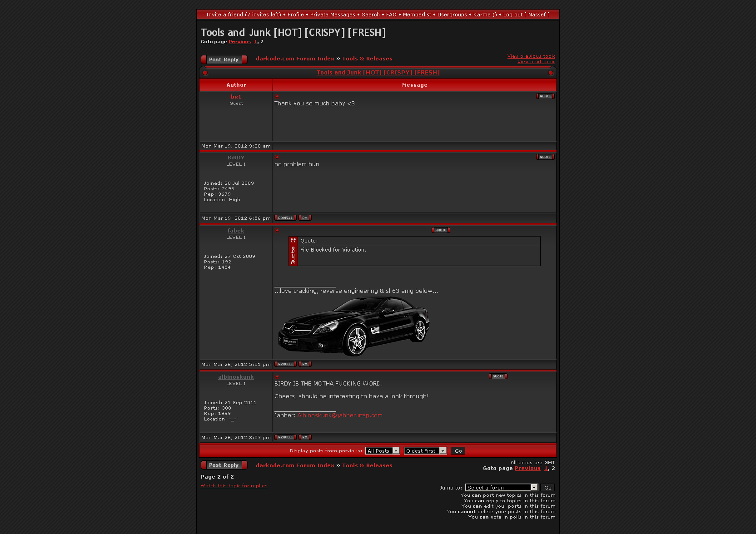Open the All Posts dropdown
The image size is (756, 534).
[x=383, y=451]
